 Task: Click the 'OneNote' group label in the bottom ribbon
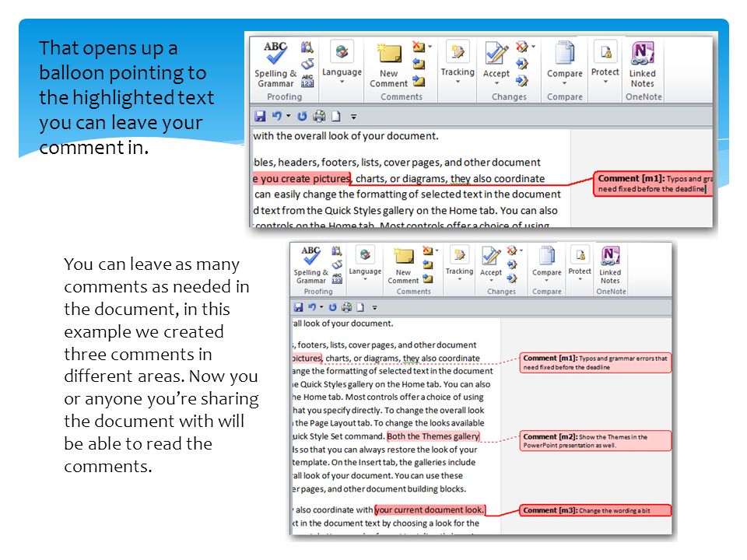point(612,292)
